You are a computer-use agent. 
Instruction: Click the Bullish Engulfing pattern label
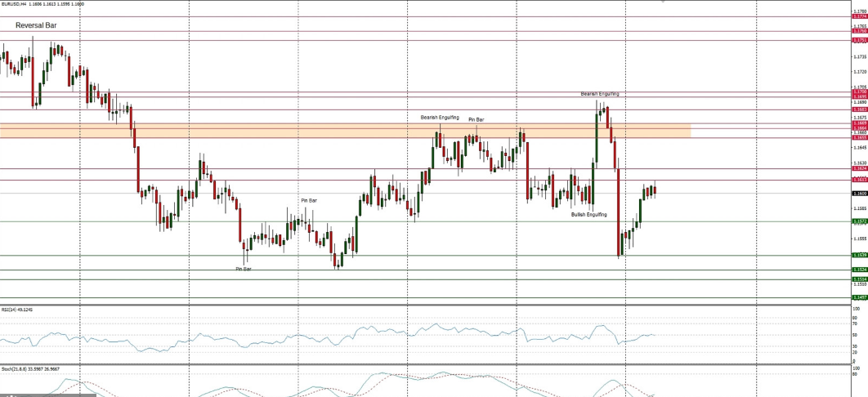pyautogui.click(x=588, y=214)
